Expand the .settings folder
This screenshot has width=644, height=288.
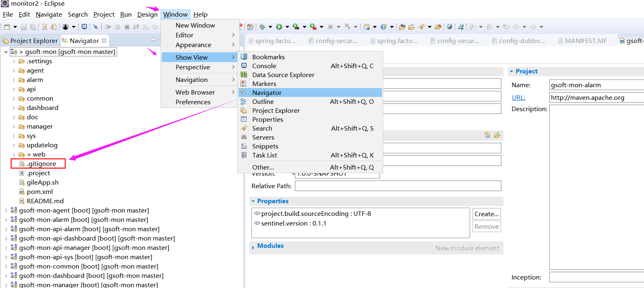14,61
